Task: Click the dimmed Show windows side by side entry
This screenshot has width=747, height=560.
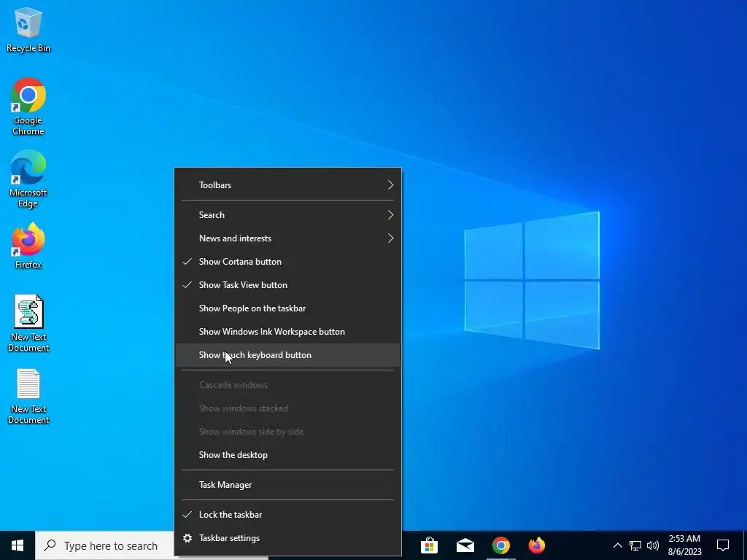Action: [287, 432]
